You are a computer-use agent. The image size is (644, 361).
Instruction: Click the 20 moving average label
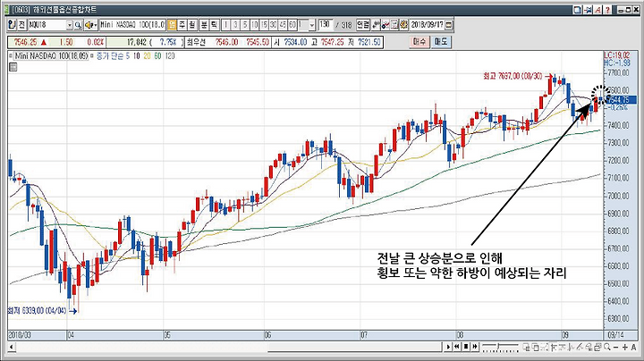[x=148, y=56]
